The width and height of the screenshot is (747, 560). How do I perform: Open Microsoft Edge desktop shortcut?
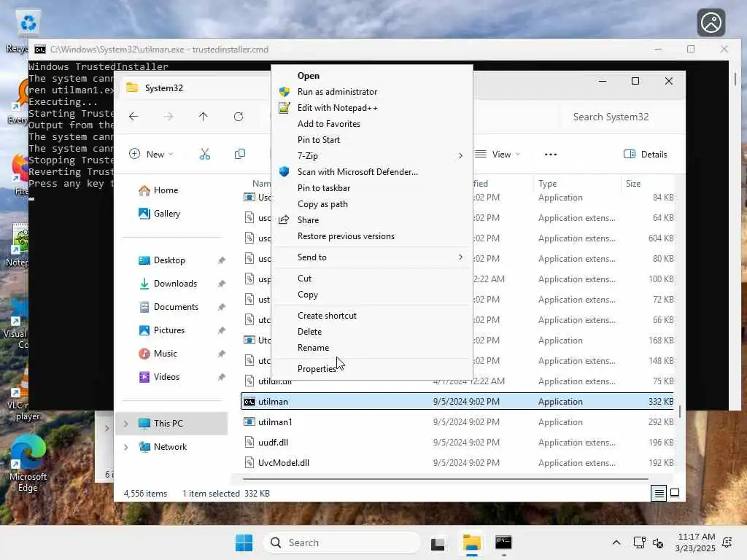pyautogui.click(x=28, y=463)
